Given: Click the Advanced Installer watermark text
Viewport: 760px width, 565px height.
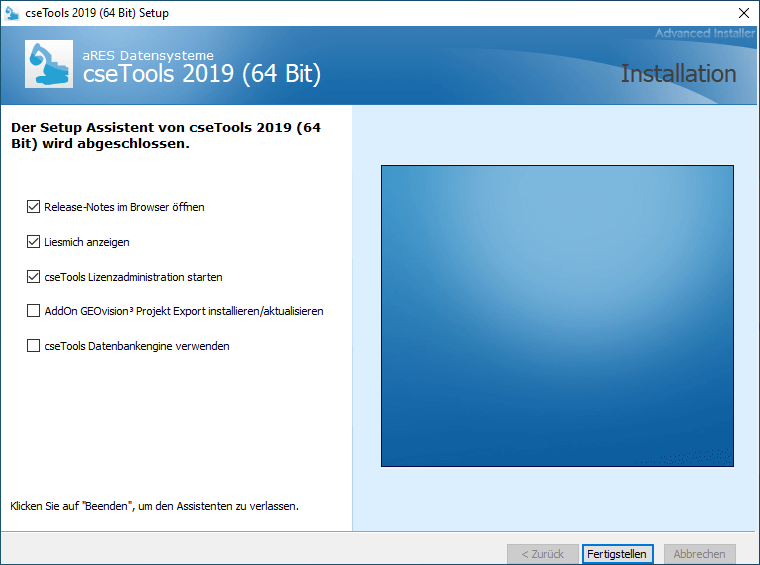Looking at the screenshot, I should click(704, 34).
